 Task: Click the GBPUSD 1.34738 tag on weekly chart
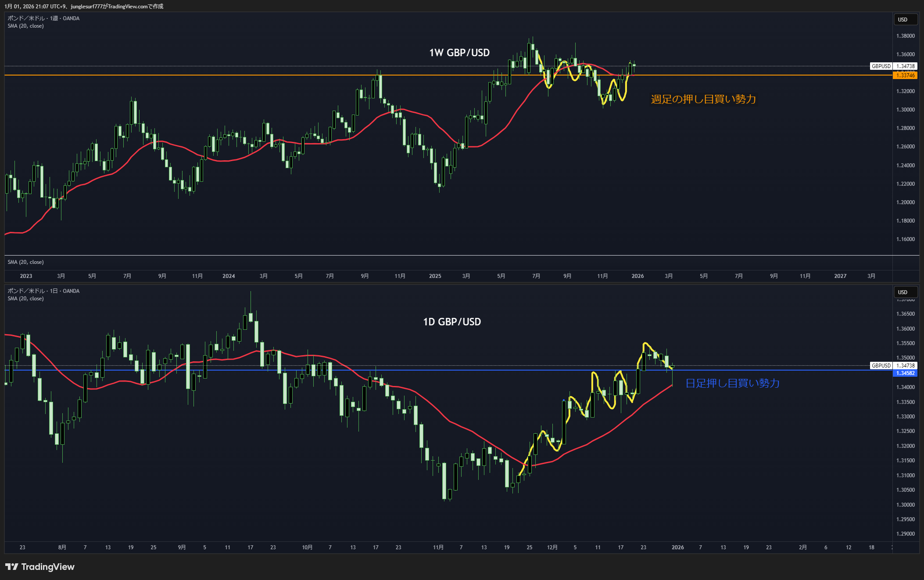tap(893, 66)
